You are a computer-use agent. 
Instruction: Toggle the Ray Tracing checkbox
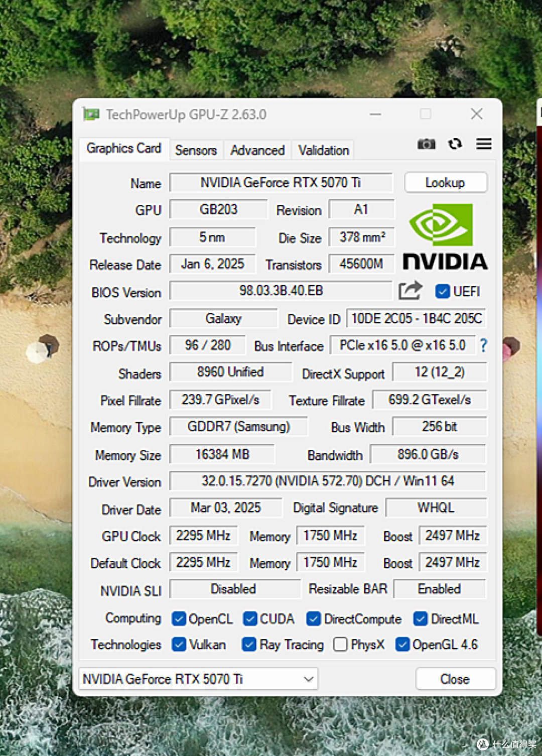249,644
